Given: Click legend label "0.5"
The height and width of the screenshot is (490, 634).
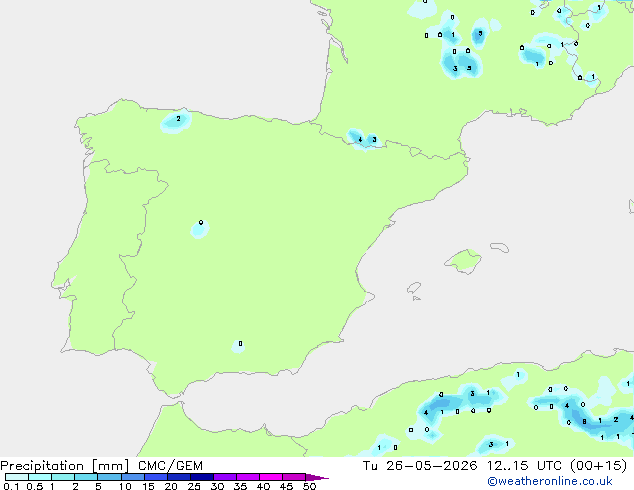Looking at the screenshot, I should coord(34,486).
